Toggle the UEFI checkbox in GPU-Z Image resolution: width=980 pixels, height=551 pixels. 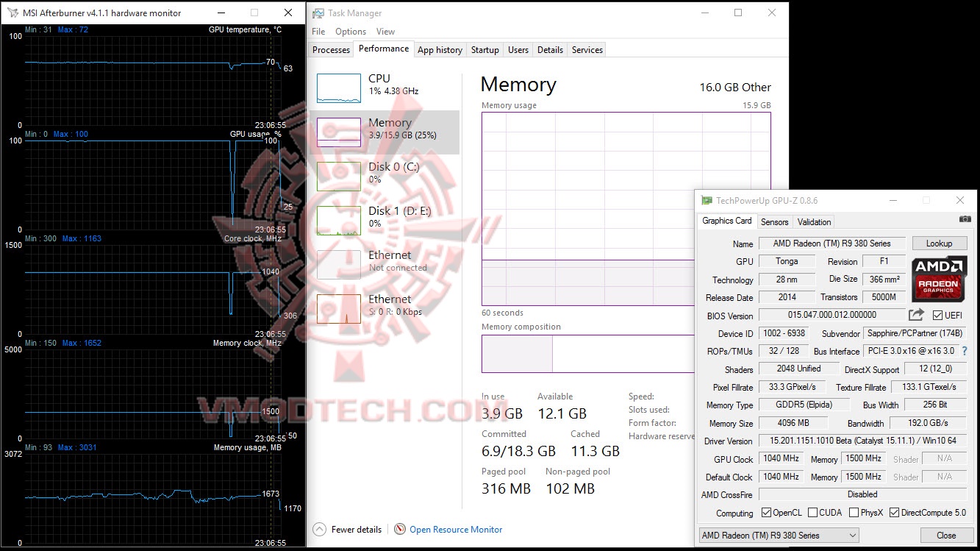937,315
